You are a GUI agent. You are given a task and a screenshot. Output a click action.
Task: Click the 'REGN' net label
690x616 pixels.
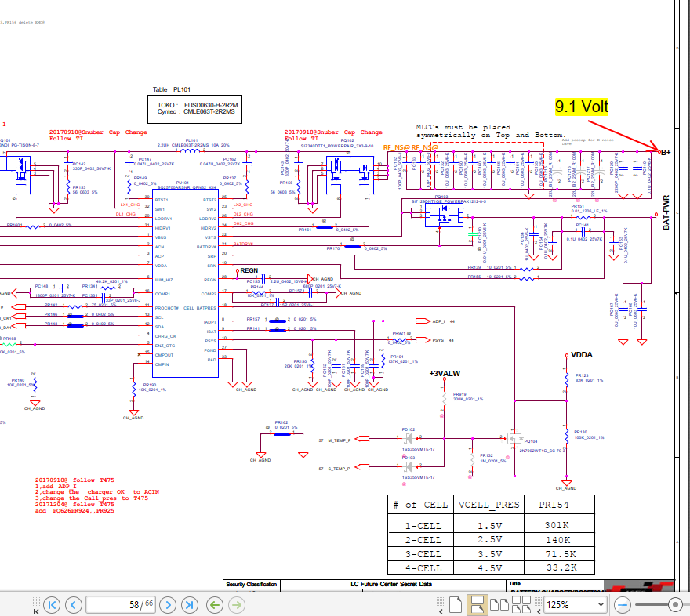249,270
